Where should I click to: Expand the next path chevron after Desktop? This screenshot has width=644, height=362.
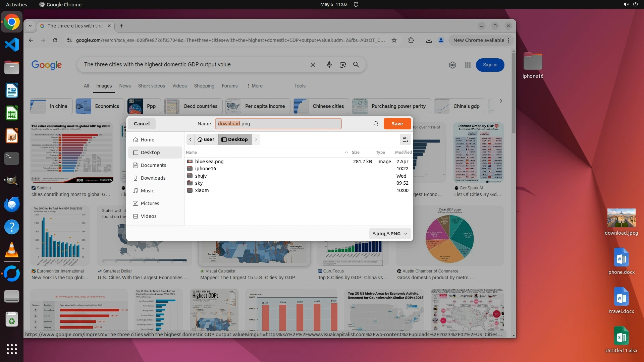(256, 139)
